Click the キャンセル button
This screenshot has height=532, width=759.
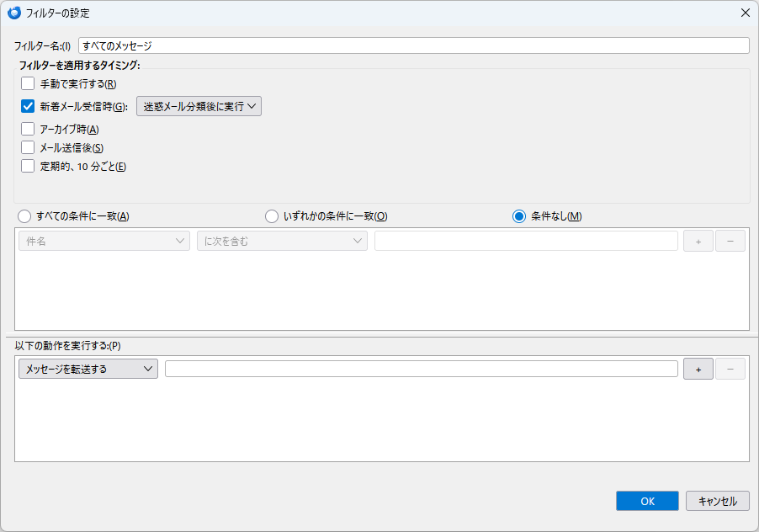click(x=717, y=501)
